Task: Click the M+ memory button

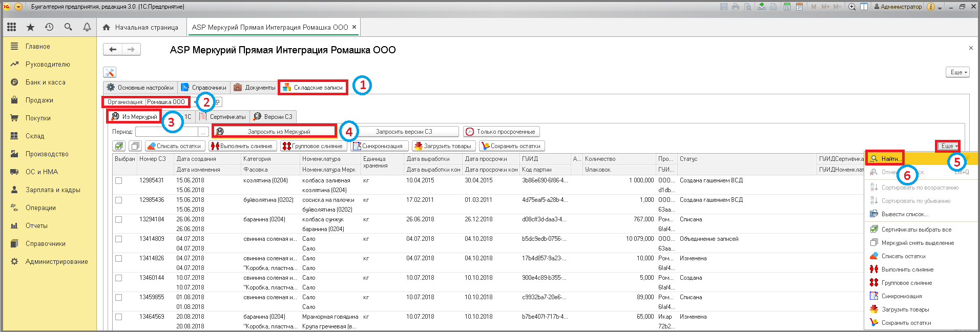Action: 825,7
